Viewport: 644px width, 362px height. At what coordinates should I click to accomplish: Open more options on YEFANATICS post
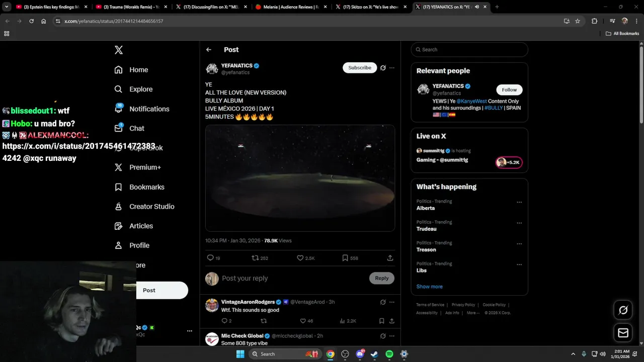(392, 68)
